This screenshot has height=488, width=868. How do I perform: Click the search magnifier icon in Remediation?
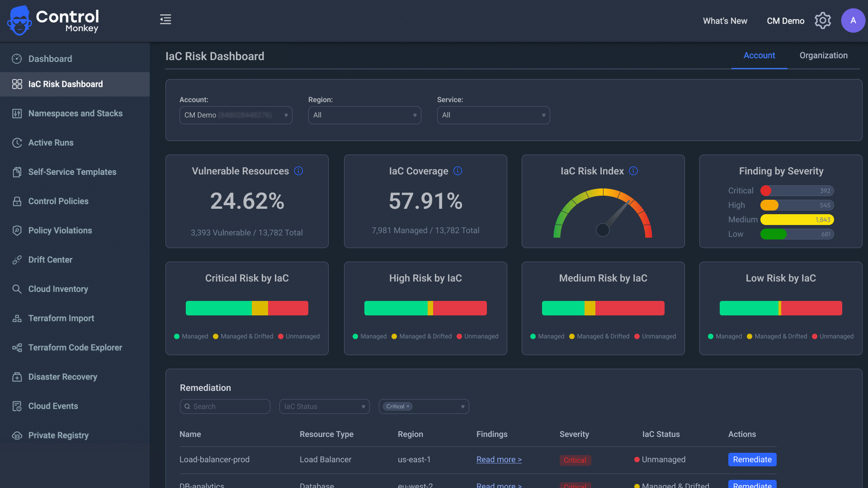tap(187, 407)
